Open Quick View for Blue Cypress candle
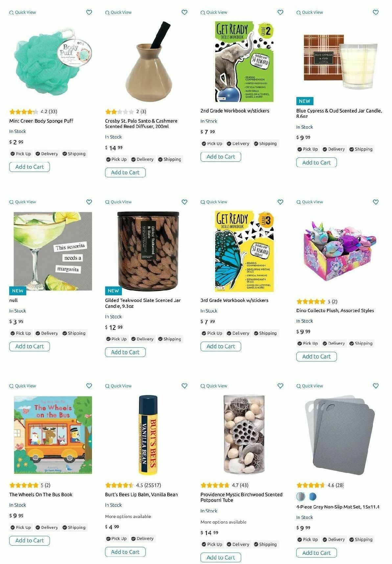The height and width of the screenshot is (564, 392). tap(310, 12)
